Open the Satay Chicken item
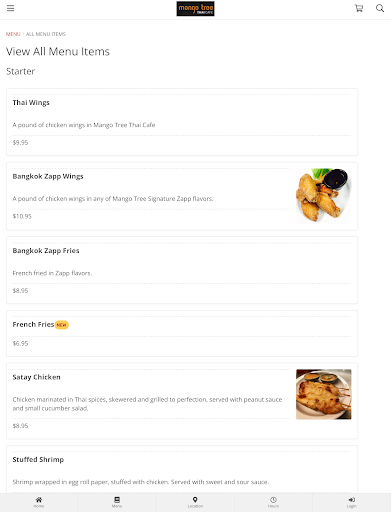The image size is (391, 512). point(182,401)
